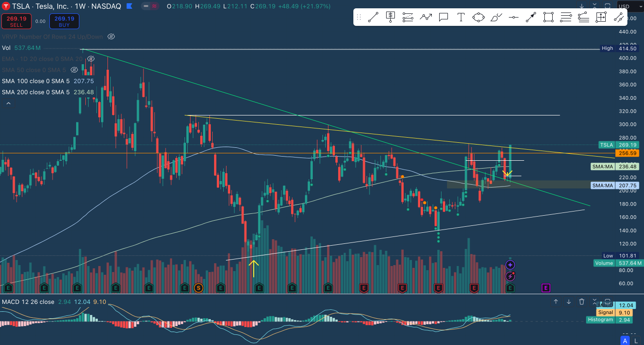Collapse the MACD pane

(595, 302)
